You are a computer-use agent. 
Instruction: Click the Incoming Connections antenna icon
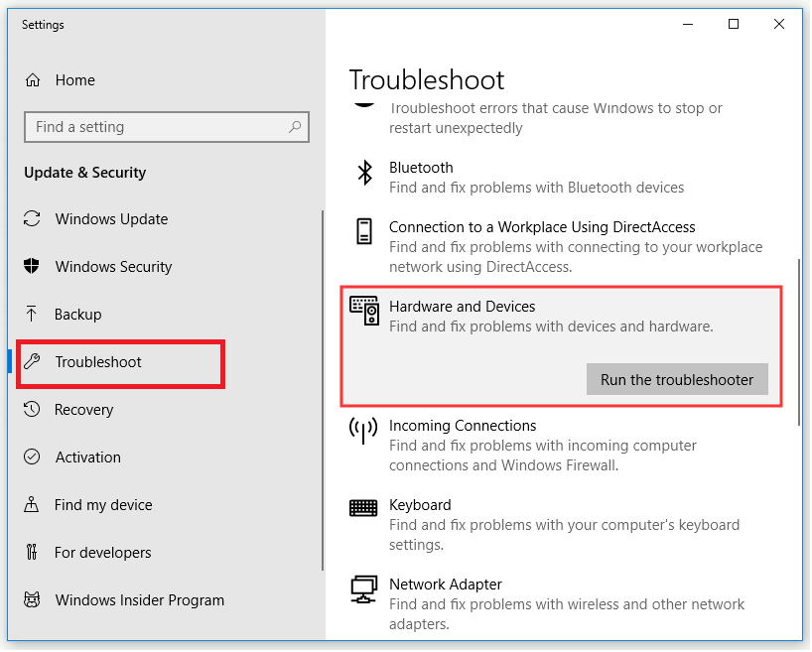coord(363,431)
